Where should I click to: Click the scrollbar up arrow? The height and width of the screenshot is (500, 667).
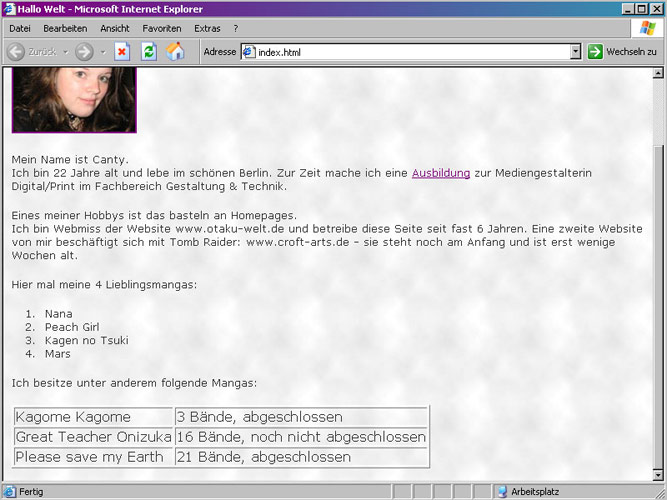[x=658, y=73]
